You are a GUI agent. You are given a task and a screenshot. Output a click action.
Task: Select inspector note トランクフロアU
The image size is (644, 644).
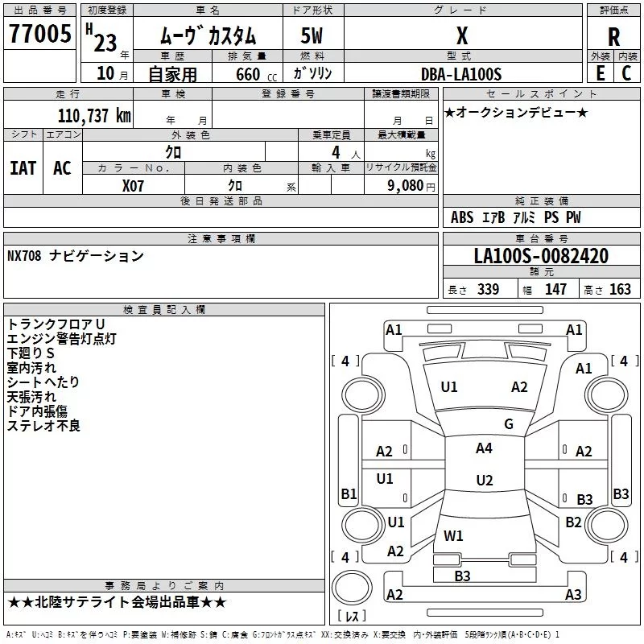[x=56, y=324]
